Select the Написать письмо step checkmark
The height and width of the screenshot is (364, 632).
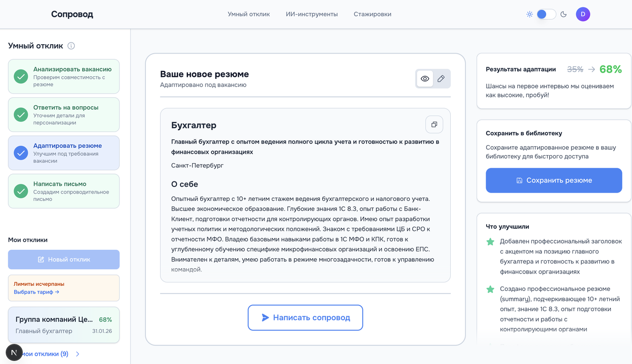coord(21,191)
